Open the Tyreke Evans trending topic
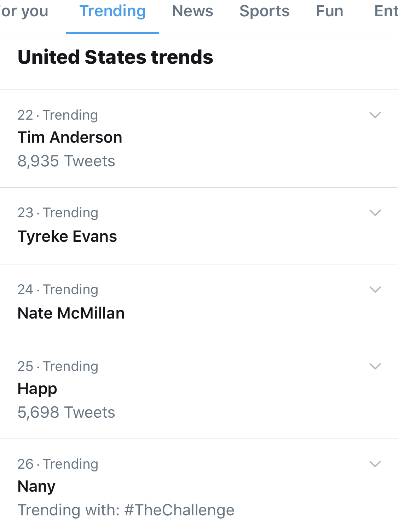The image size is (398, 532). pyautogui.click(x=199, y=226)
